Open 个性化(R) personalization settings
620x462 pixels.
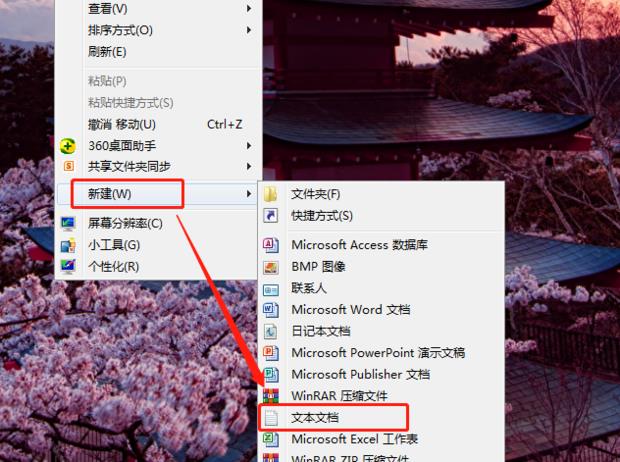click(113, 266)
